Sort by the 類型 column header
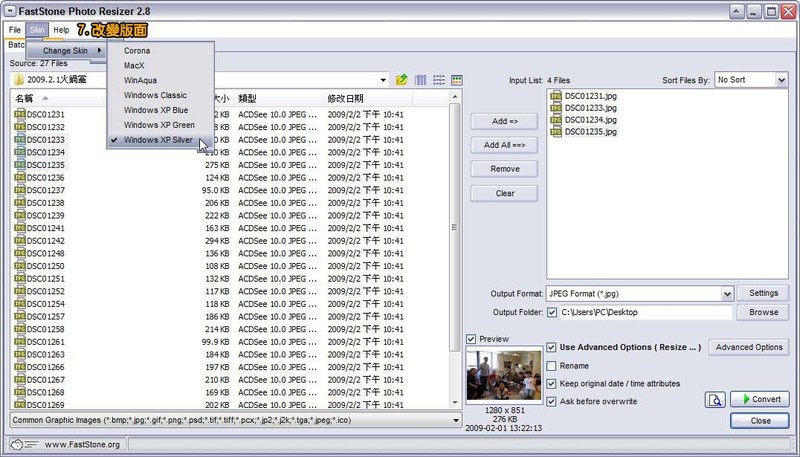 278,98
